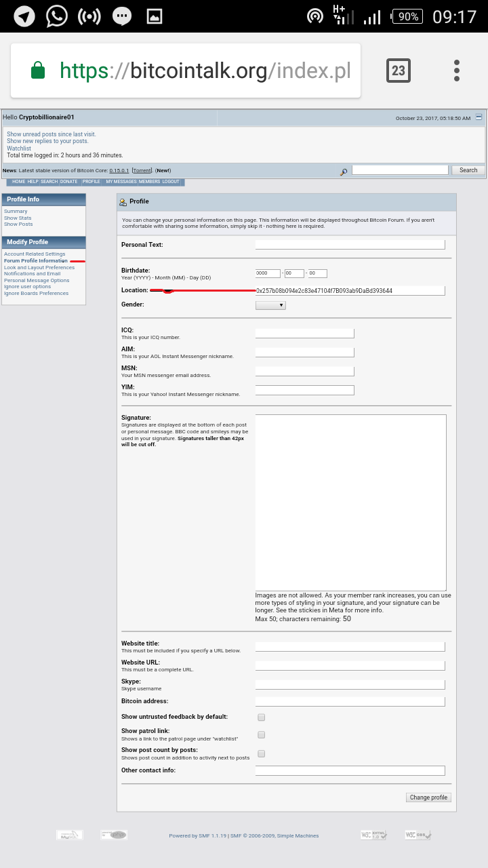
Task: Click the MySQL badge in footer
Action: click(x=69, y=835)
